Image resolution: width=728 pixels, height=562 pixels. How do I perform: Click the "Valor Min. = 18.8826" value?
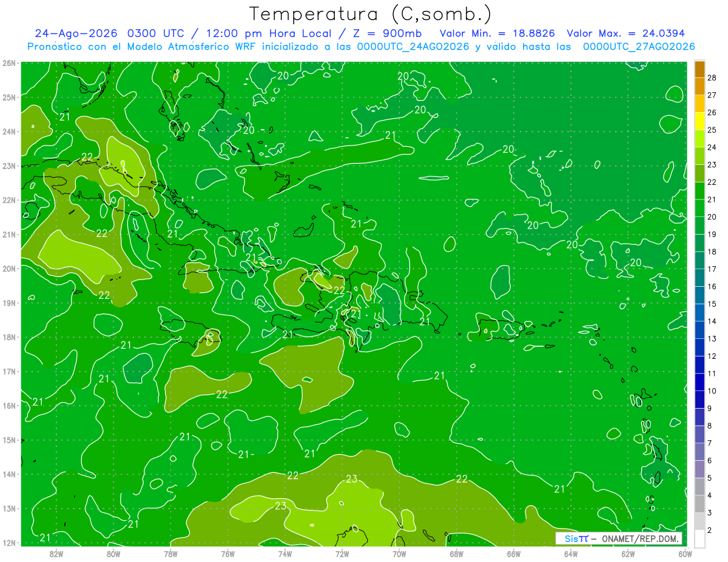[x=497, y=33]
